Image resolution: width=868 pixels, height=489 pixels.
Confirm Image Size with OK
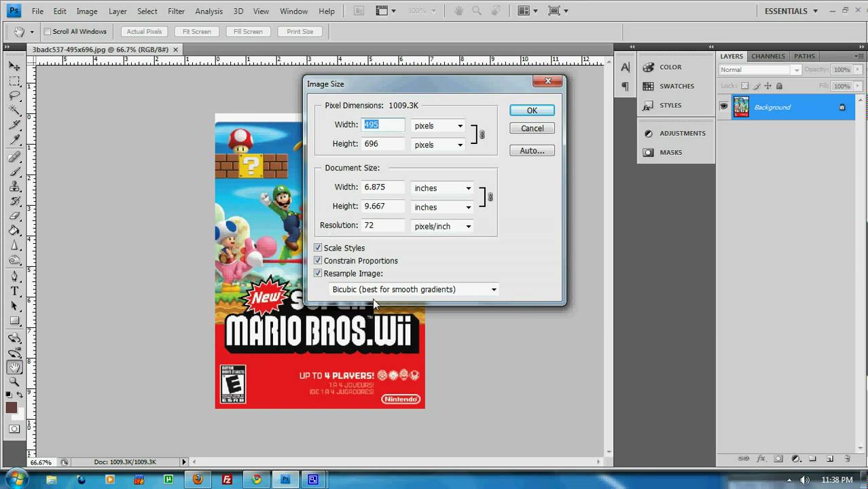532,110
